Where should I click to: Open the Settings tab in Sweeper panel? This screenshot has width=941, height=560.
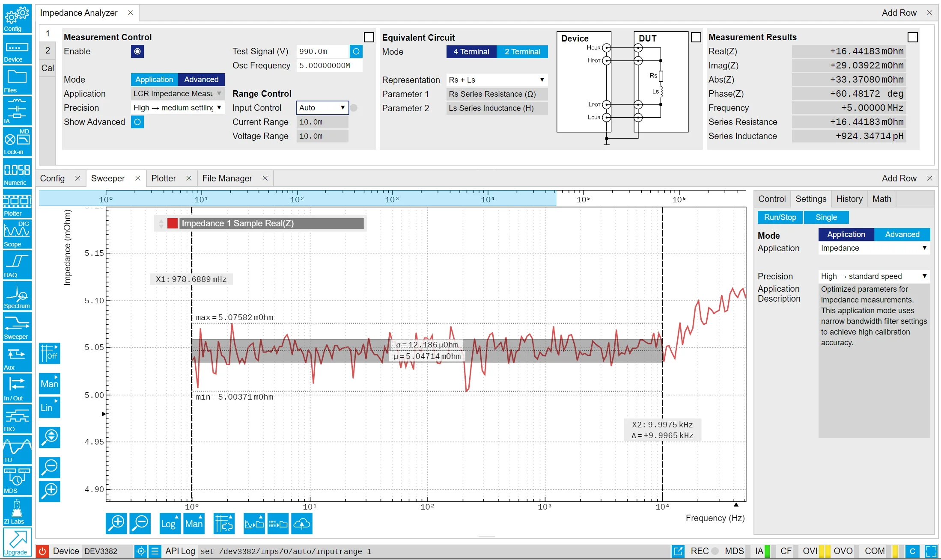coord(811,199)
